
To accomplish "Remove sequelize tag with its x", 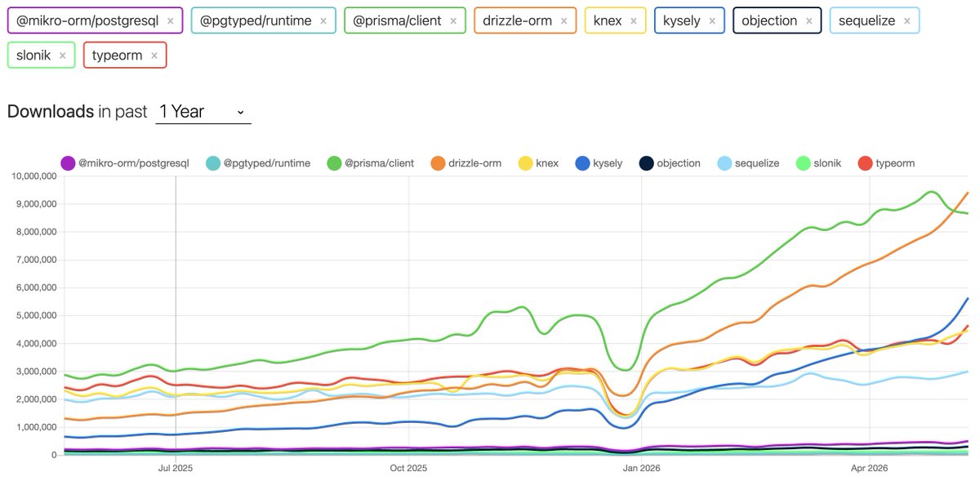I will (906, 20).
